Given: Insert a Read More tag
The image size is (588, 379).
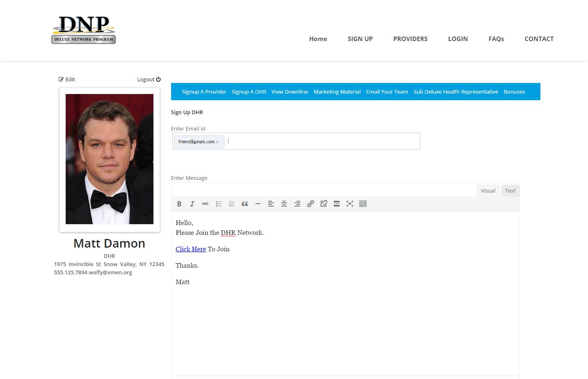Looking at the screenshot, I should pyautogui.click(x=337, y=204).
